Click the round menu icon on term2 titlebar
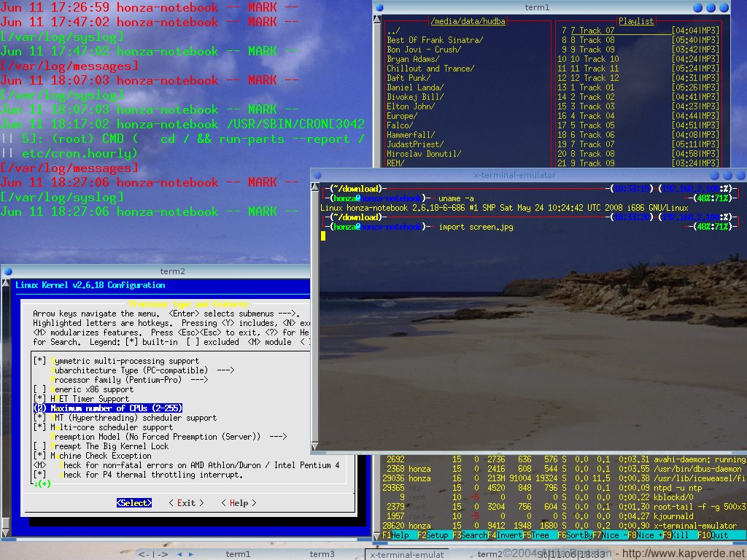This screenshot has width=747, height=560. pos(8,271)
